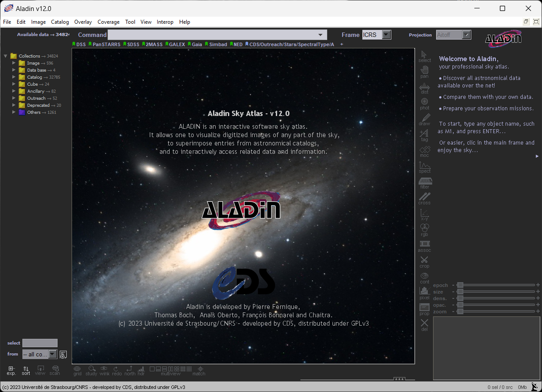542x392 pixels.
Task: Click the scan icon under the tree
Action: (55, 370)
